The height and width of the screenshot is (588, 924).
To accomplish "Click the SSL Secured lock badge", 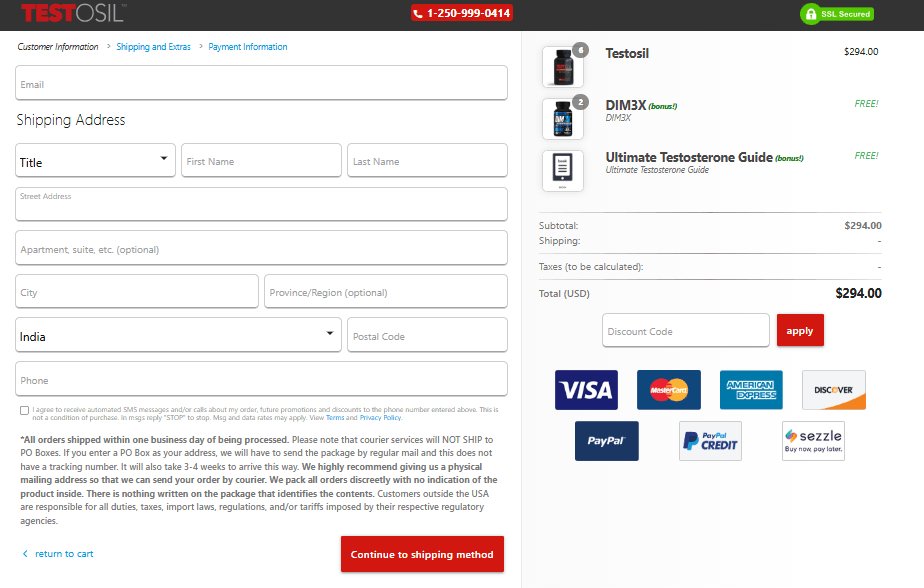I will pyautogui.click(x=837, y=14).
